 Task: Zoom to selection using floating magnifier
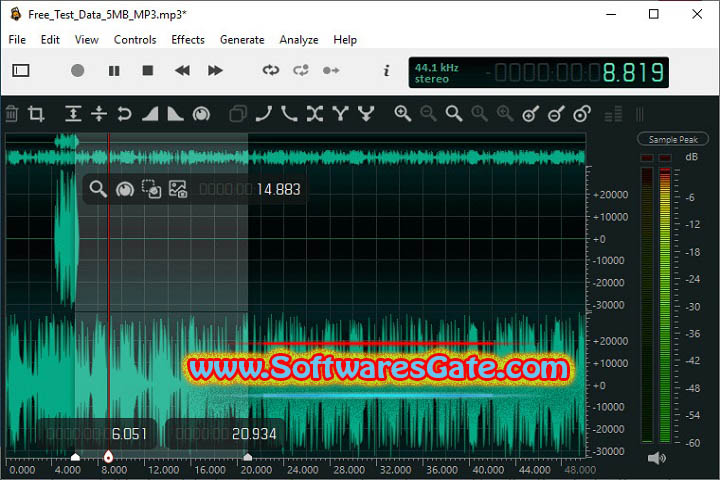pyautogui.click(x=98, y=189)
